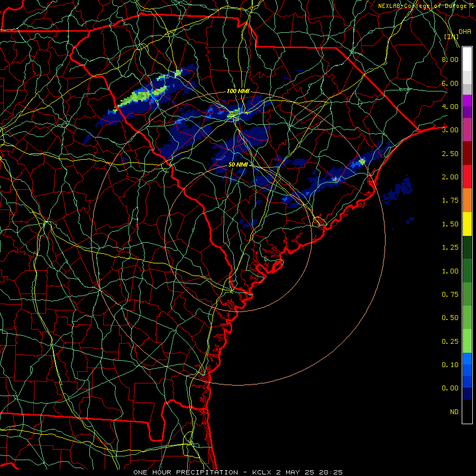Click the ND legend label
The image size is (476, 476).
454,412
